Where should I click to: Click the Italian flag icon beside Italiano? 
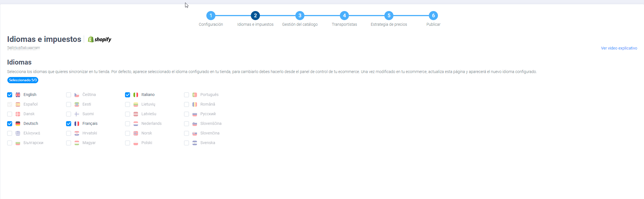point(136,95)
